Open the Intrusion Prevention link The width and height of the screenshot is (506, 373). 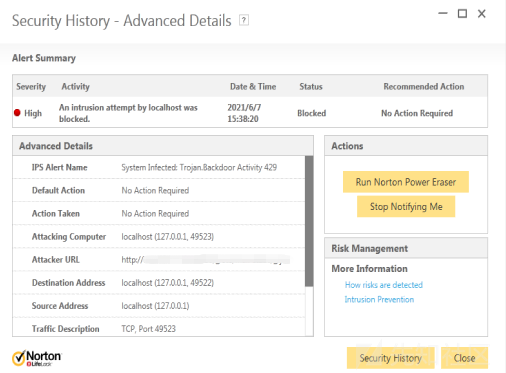[379, 299]
